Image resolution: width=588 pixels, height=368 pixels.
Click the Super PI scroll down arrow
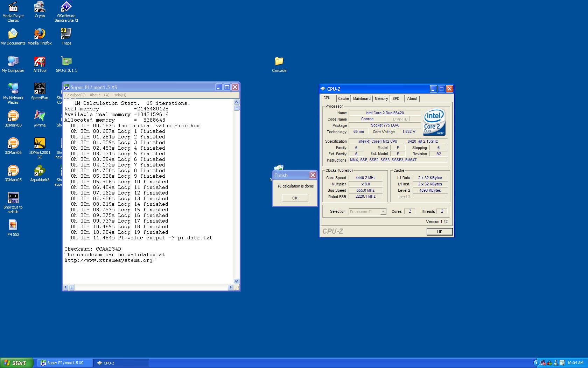point(236,281)
